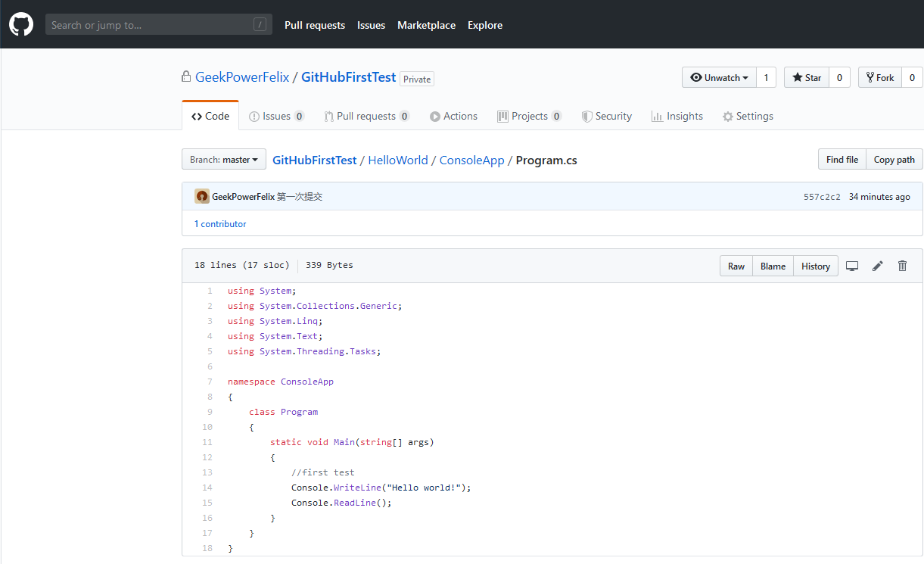Viewport: 924px width, 564px height.
Task: Open the Insights tab
Action: point(677,117)
